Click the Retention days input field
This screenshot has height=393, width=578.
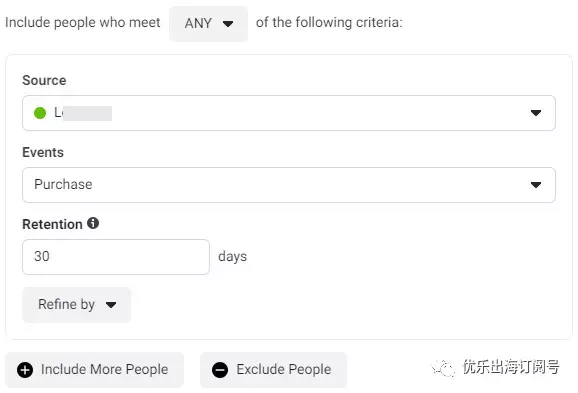pyautogui.click(x=116, y=257)
